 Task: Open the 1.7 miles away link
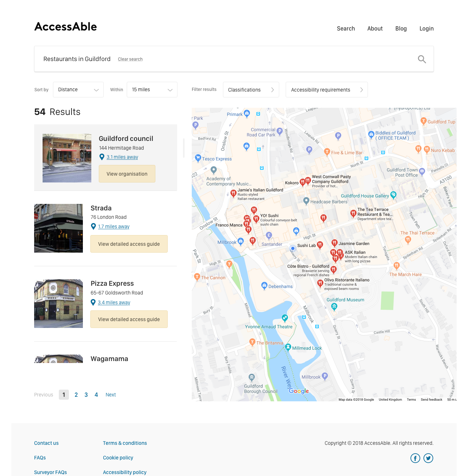(114, 227)
